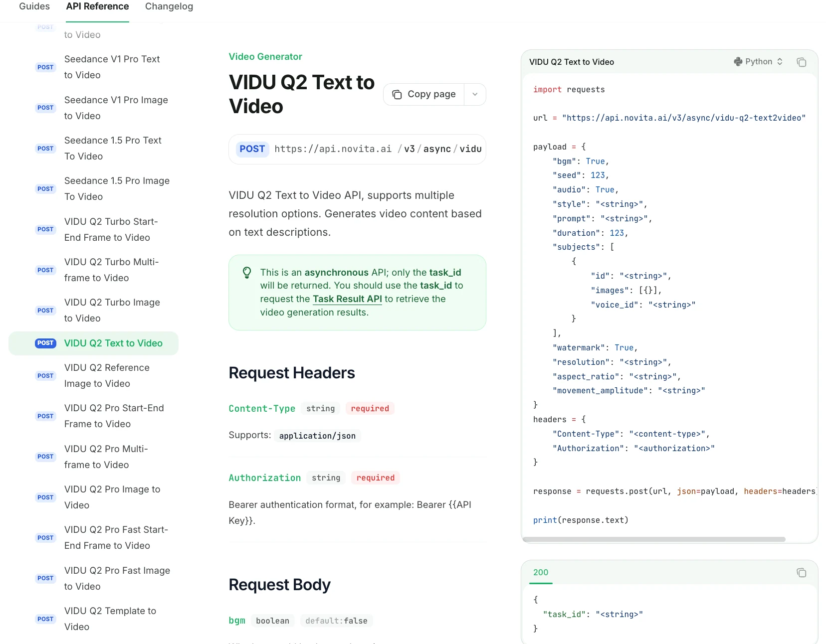
Task: Click the POST method badge in endpoint bar
Action: [x=252, y=149]
